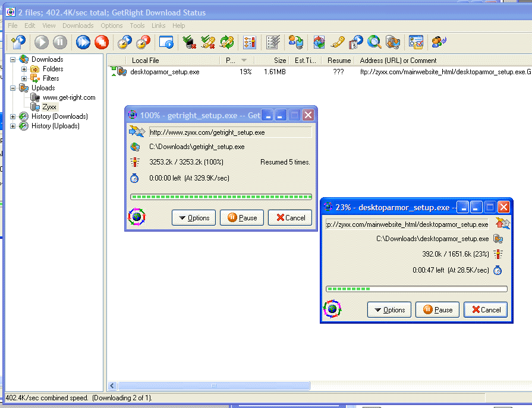Open Options dropdown in getright_setup dialog
Viewport: 532px width, 408px height.
pos(194,217)
